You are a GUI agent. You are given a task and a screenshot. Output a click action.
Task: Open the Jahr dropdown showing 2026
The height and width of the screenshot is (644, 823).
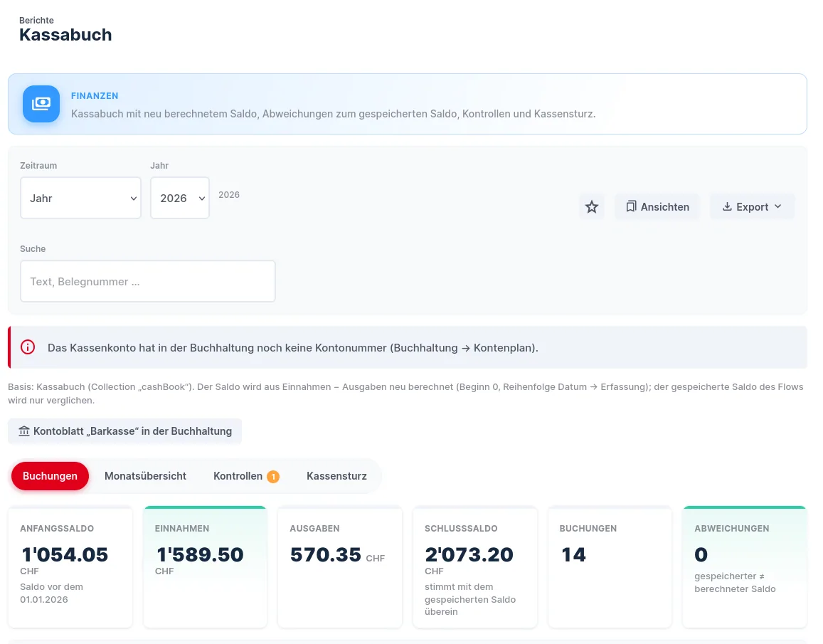click(x=180, y=198)
